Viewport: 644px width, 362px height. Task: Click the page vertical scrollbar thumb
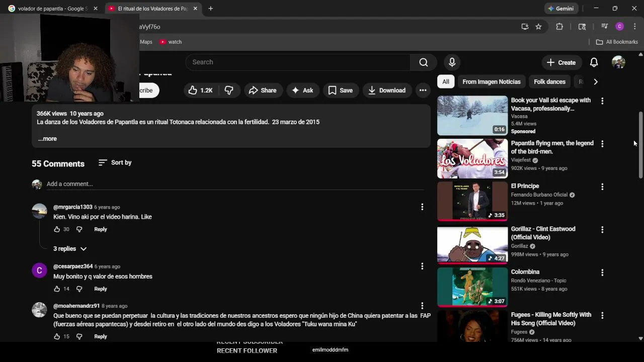[640, 145]
